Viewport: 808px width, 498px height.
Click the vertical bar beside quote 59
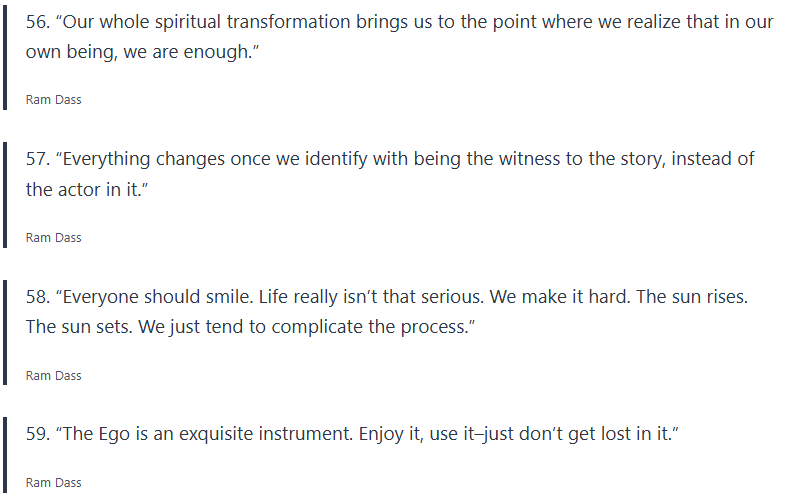coord(4,455)
